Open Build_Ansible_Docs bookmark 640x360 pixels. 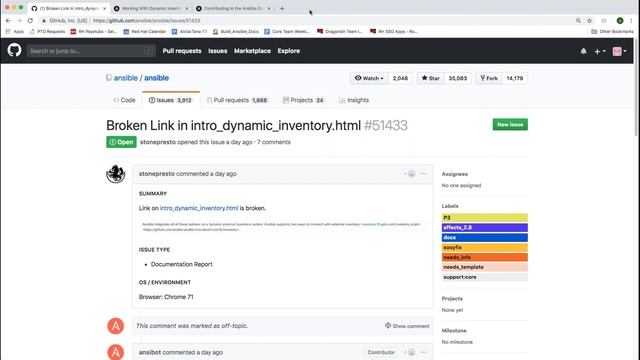[x=236, y=31]
